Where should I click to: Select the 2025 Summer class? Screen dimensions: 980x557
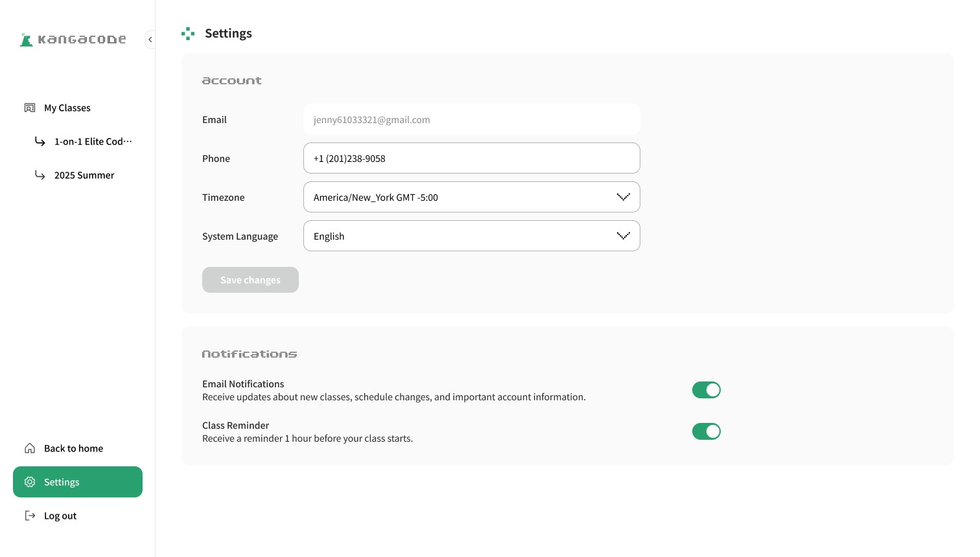pos(84,175)
